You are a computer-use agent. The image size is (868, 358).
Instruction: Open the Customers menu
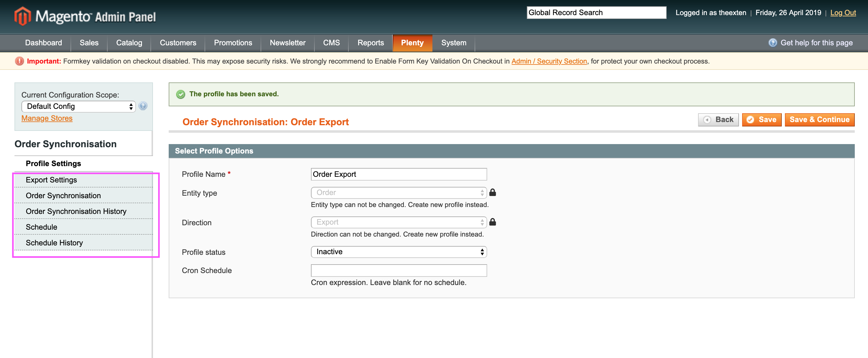[178, 43]
